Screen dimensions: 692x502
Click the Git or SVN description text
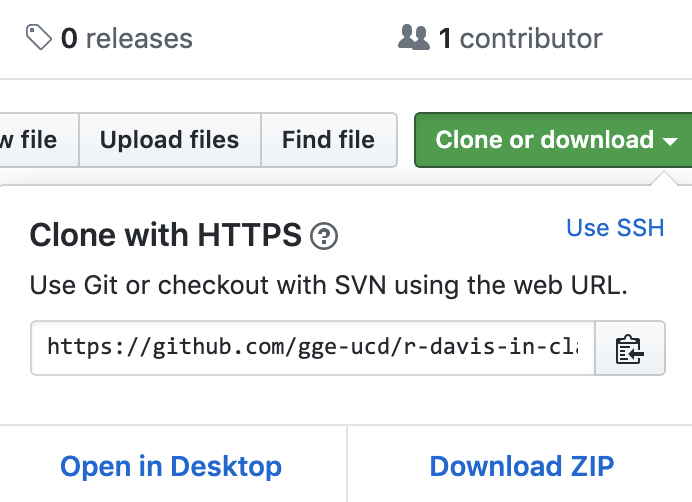[x=328, y=285]
